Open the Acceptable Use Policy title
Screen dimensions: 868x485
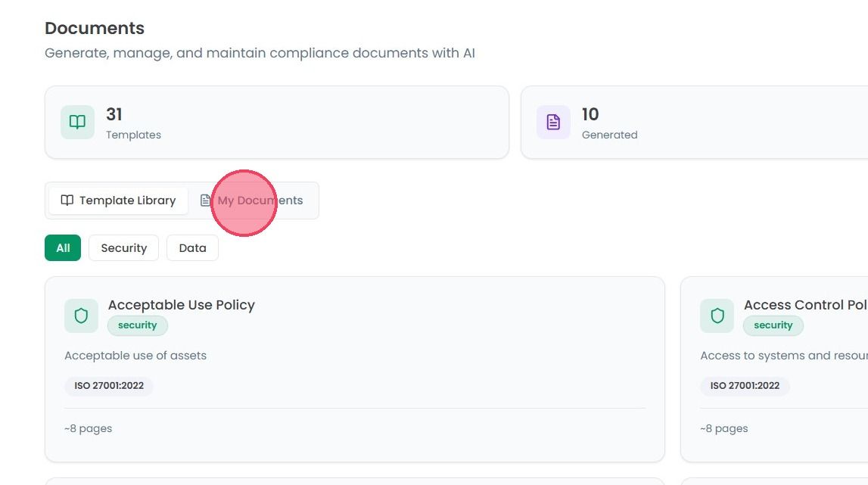pos(182,304)
